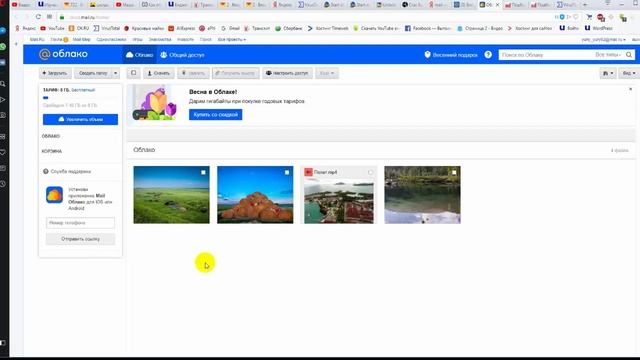Click the Загрузить upload button
This screenshot has height=360, width=640.
[55, 73]
